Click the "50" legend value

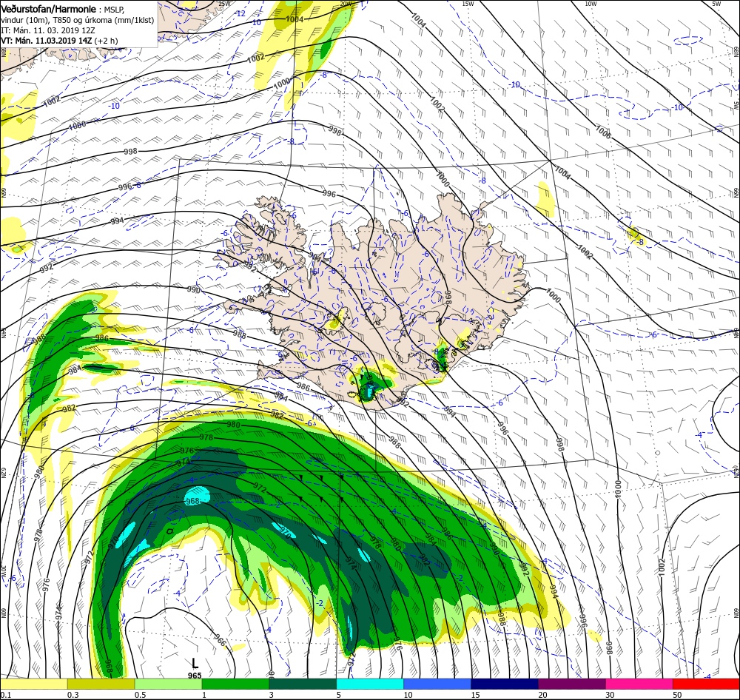(678, 695)
